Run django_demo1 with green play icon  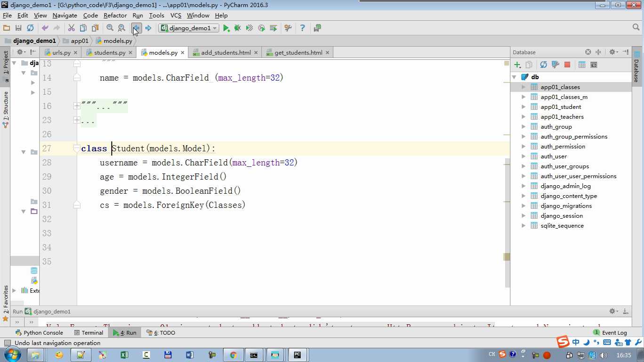226,28
